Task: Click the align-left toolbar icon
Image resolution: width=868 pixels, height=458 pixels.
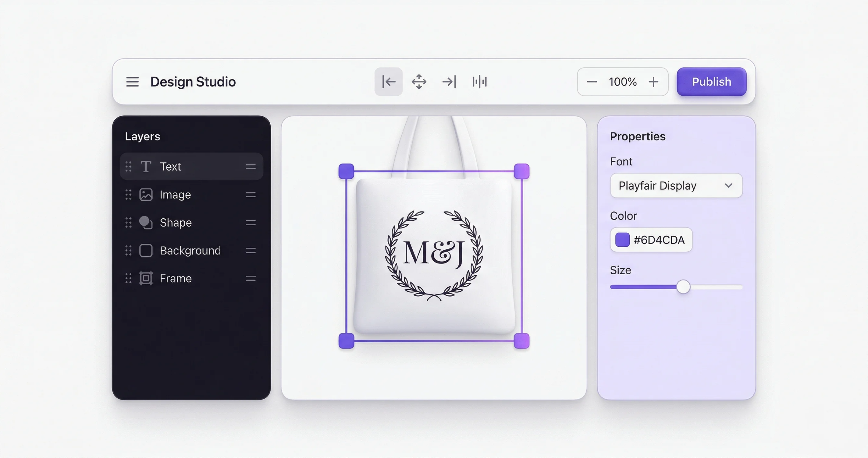Action: [388, 82]
